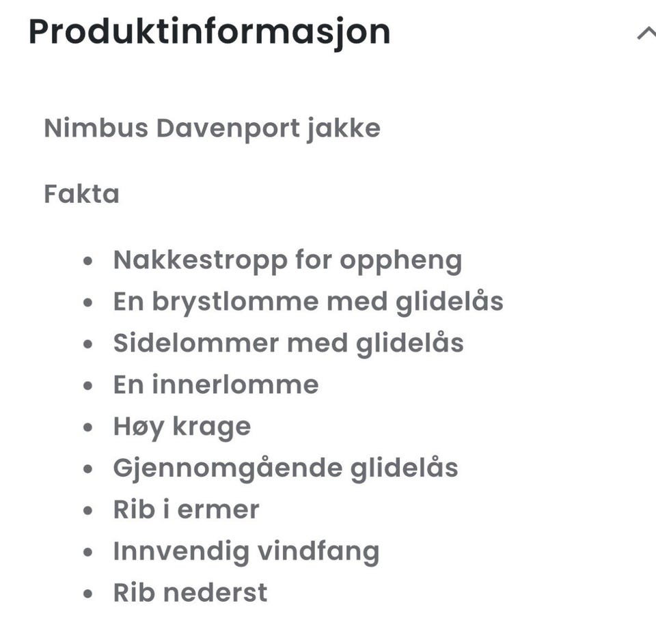The image size is (656, 644).
Task: Click the bullet dot before En innerlomme
Action: pos(87,386)
